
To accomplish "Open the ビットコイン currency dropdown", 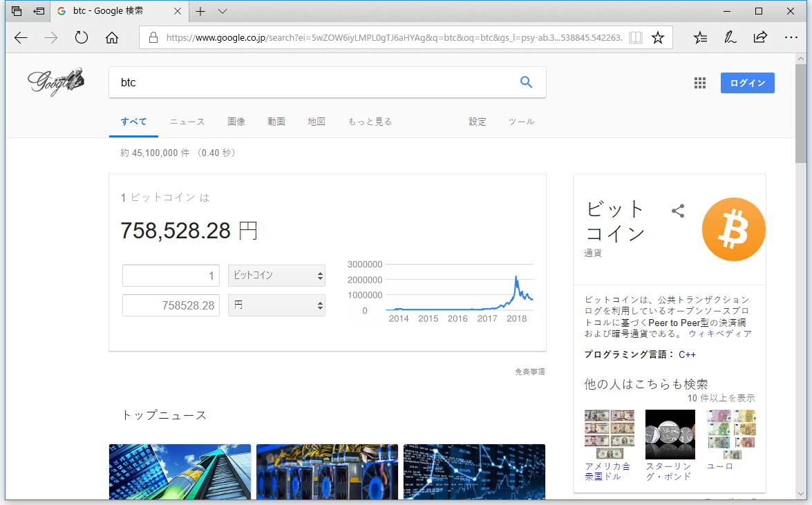I will pos(276,275).
